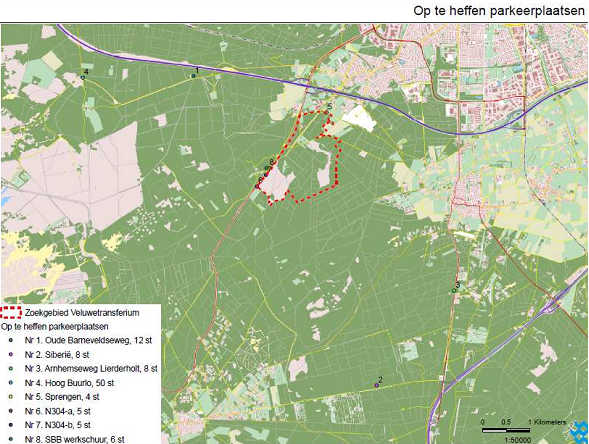Select map marker 8 near SBB werkschuur
Image resolution: width=589 pixels, height=444 pixels.
(267, 168)
